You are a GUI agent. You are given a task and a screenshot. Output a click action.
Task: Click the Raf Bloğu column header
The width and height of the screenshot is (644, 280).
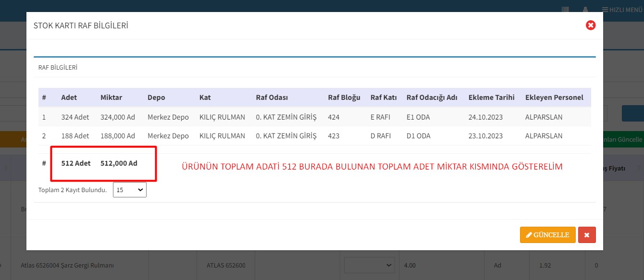pos(344,97)
